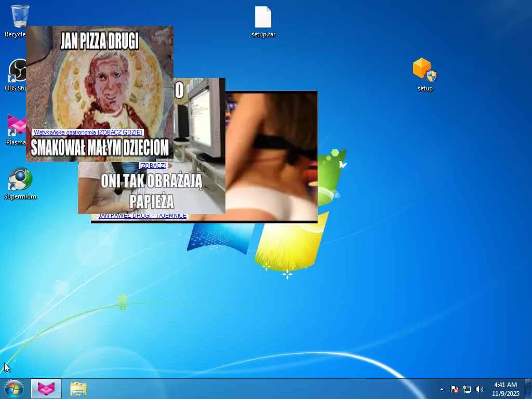Image resolution: width=532 pixels, height=399 pixels.
Task: Click the [ZOBACZ] link
Action: [153, 166]
